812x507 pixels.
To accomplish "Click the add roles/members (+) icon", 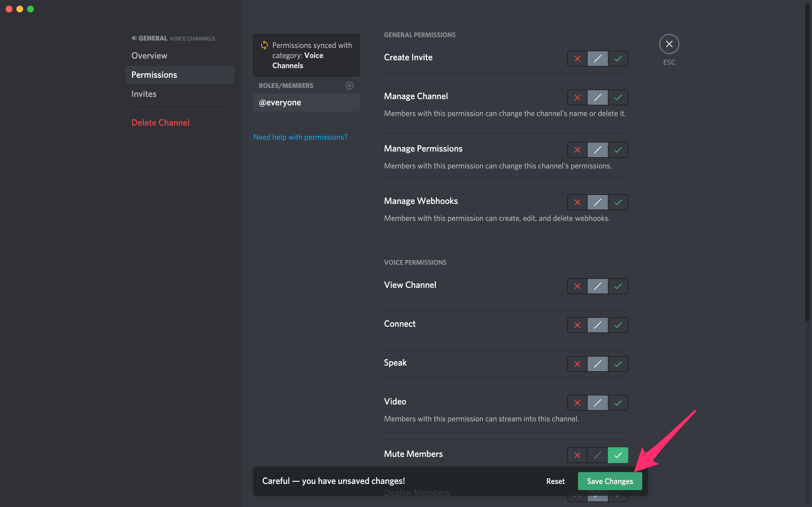I will [350, 85].
